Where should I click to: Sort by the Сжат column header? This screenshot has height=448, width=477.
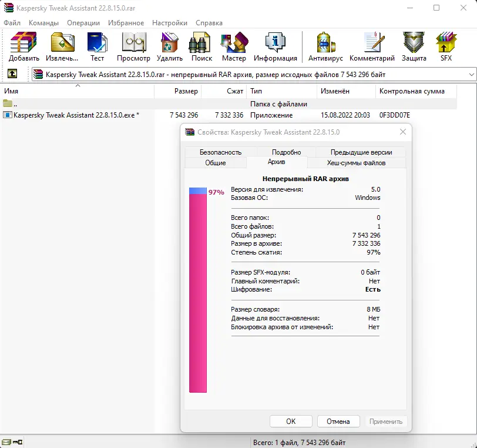point(224,91)
